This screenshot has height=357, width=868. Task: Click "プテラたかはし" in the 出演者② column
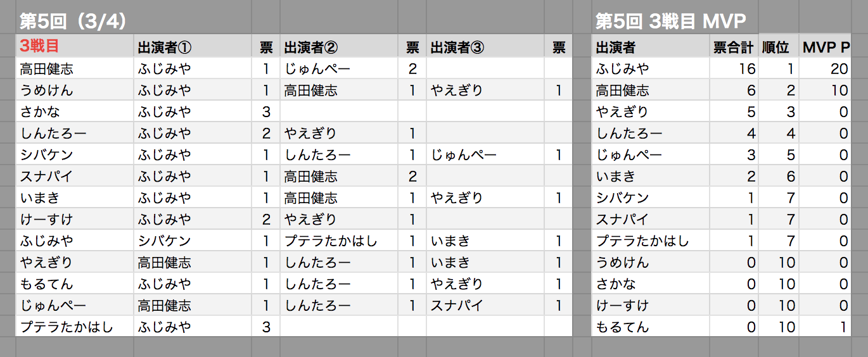point(338,241)
